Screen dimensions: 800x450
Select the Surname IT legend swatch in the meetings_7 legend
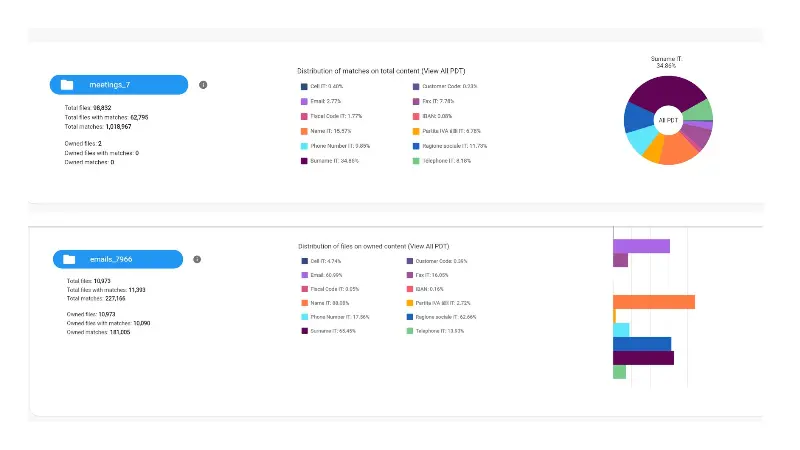[304, 161]
